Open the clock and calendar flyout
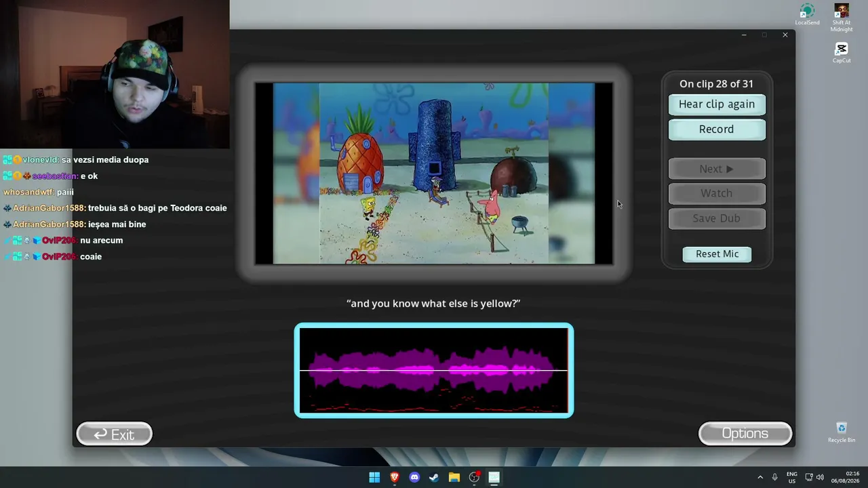Screen dimensions: 868x488 tap(846, 477)
